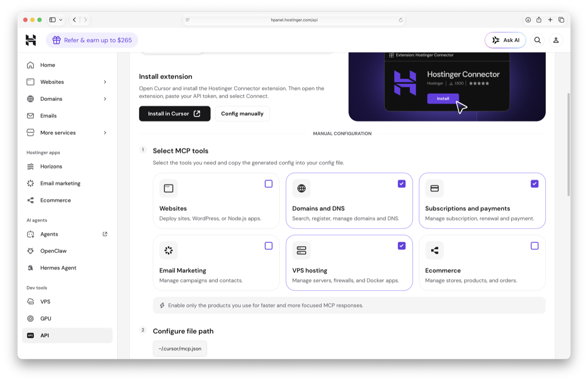Open the Home menu item

click(67, 65)
